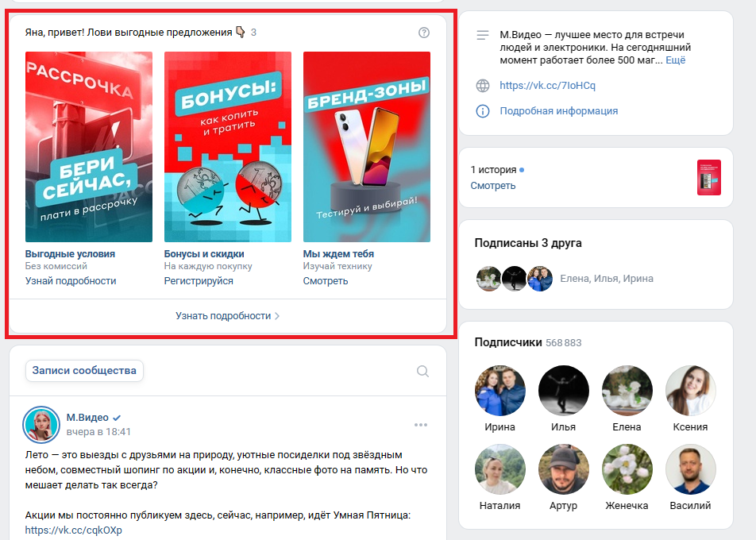
Task: Open the https://vk.cc/7IoHCq link
Action: [547, 85]
